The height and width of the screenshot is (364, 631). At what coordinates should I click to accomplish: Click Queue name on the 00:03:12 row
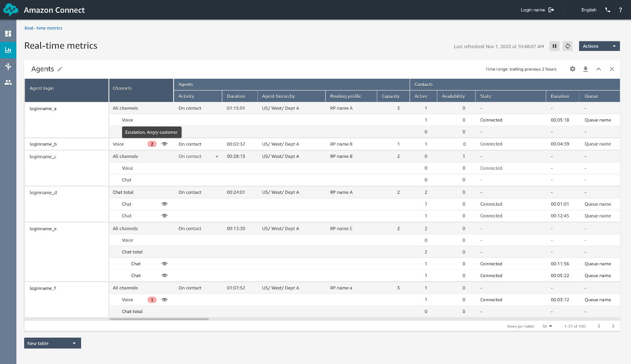(x=598, y=300)
